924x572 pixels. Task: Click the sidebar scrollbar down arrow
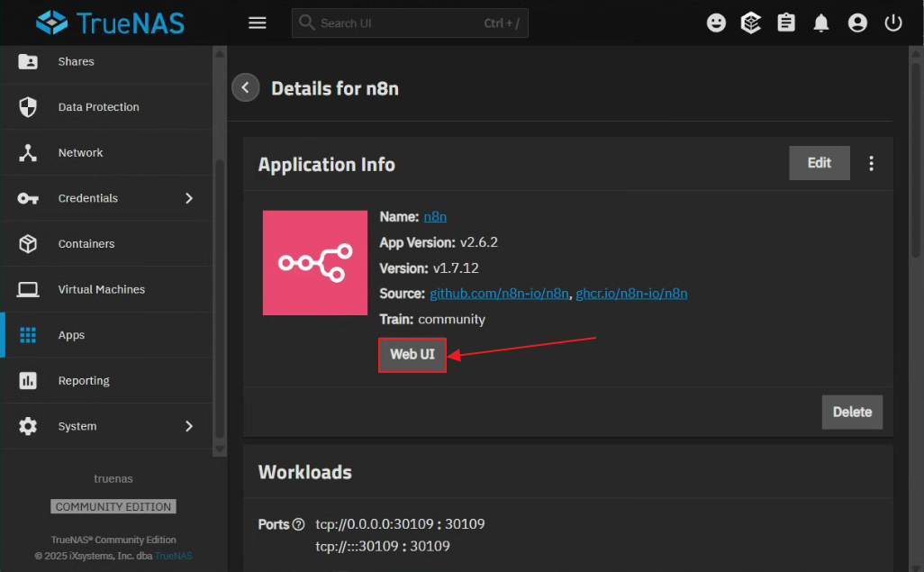coord(220,449)
